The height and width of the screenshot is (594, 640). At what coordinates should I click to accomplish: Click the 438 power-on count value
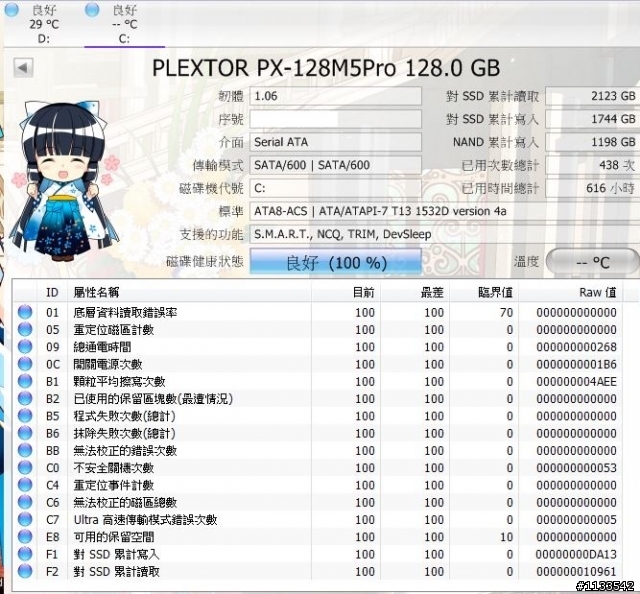click(592, 165)
